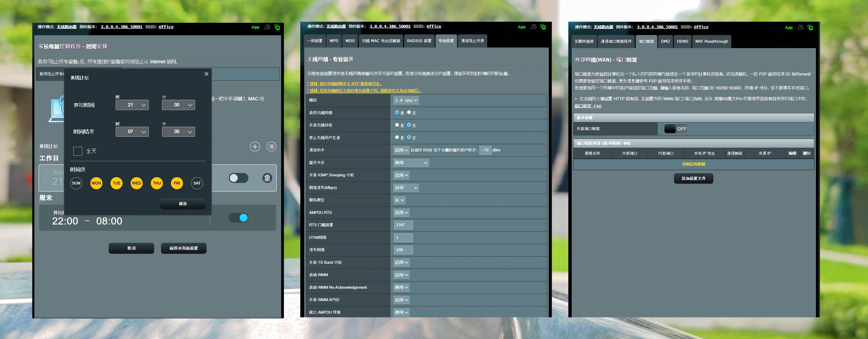
Task: Delete weekday schedule with trash icon
Action: [267, 178]
